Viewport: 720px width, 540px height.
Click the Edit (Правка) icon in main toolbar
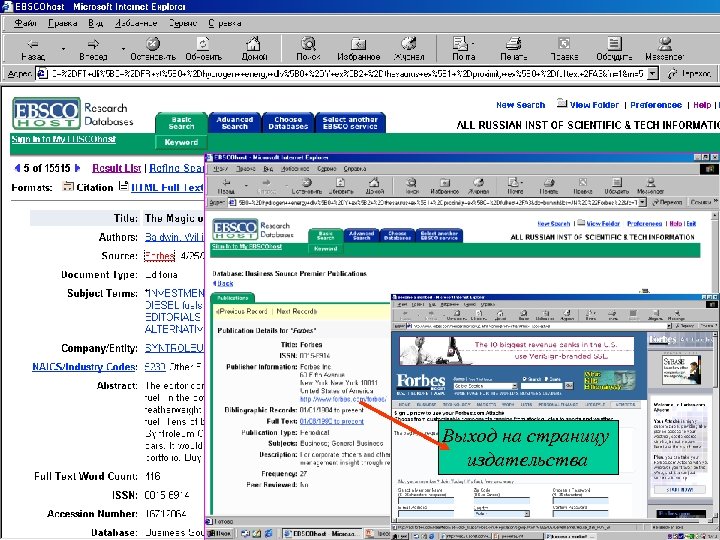click(564, 49)
